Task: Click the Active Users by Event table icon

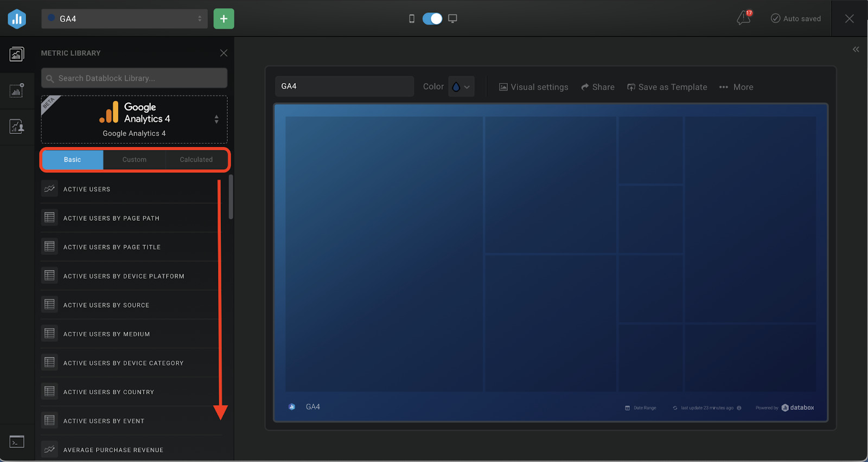Action: 49,420
